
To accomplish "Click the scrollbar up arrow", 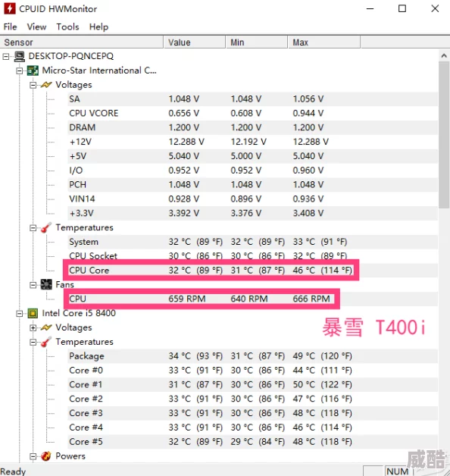I will point(444,56).
